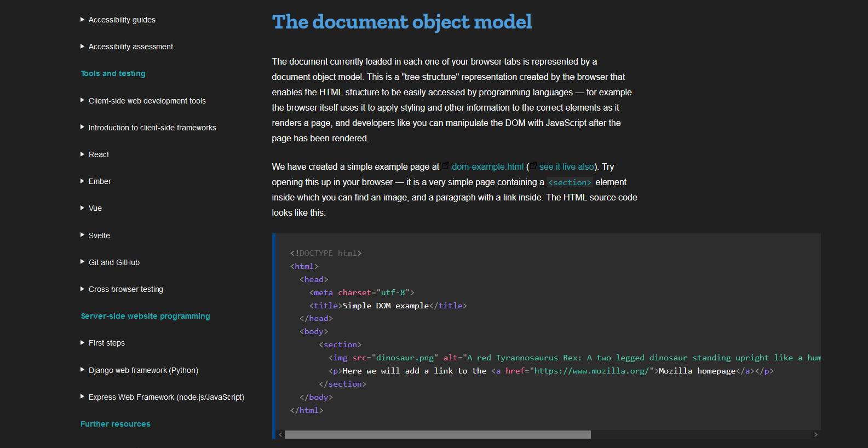
Task: Expand the Accessibility assessment section
Action: [127, 47]
